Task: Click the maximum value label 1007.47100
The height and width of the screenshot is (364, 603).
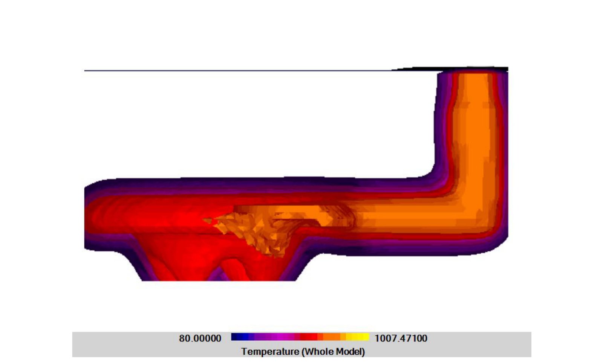Action: 401,338
